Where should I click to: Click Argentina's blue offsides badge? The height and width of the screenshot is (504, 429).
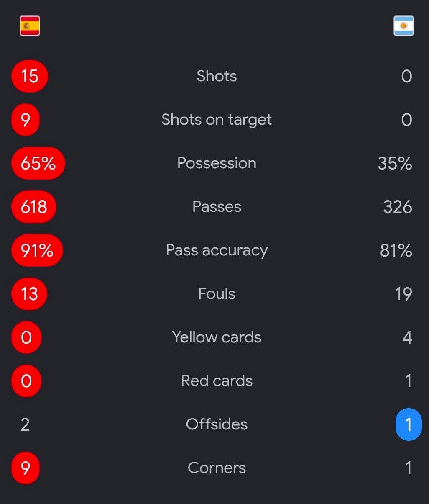pos(409,424)
